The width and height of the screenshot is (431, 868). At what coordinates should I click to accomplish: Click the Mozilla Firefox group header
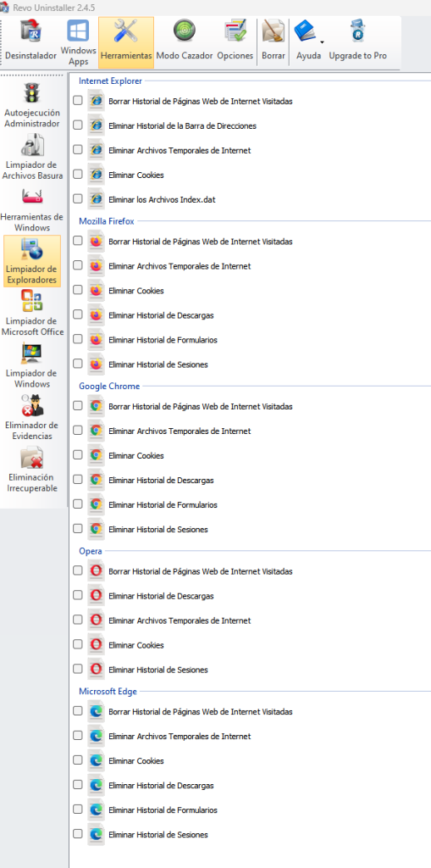(106, 221)
